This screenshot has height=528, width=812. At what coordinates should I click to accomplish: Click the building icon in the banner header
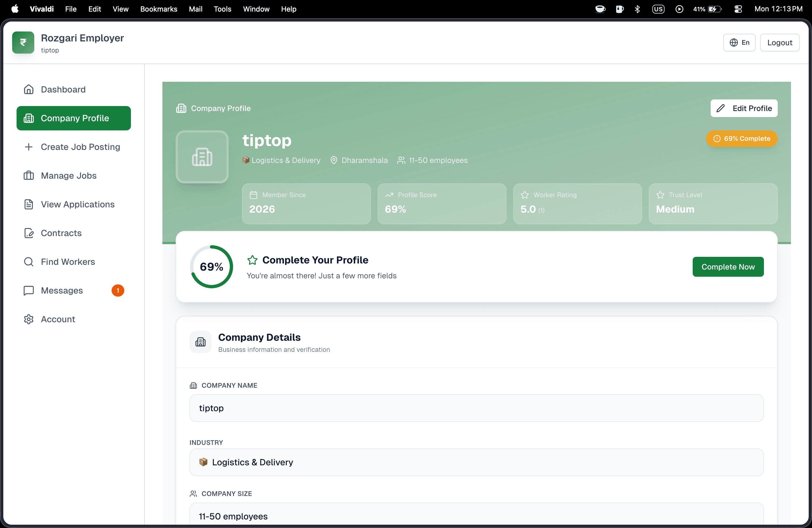tap(181, 109)
